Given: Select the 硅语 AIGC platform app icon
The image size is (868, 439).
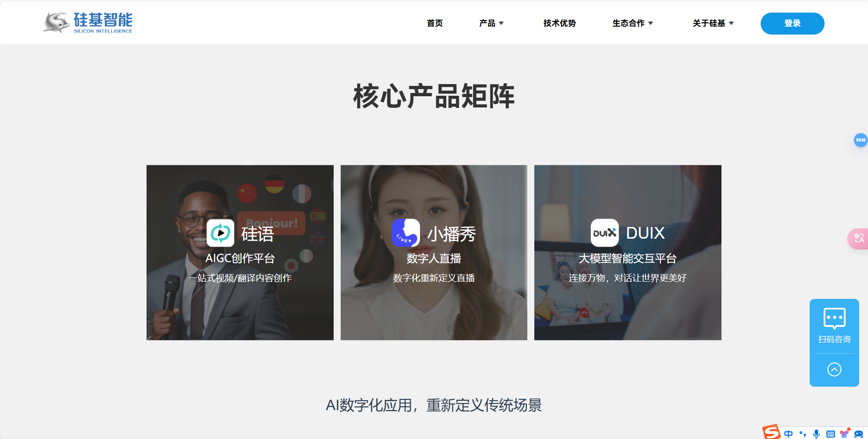Looking at the screenshot, I should click(221, 233).
